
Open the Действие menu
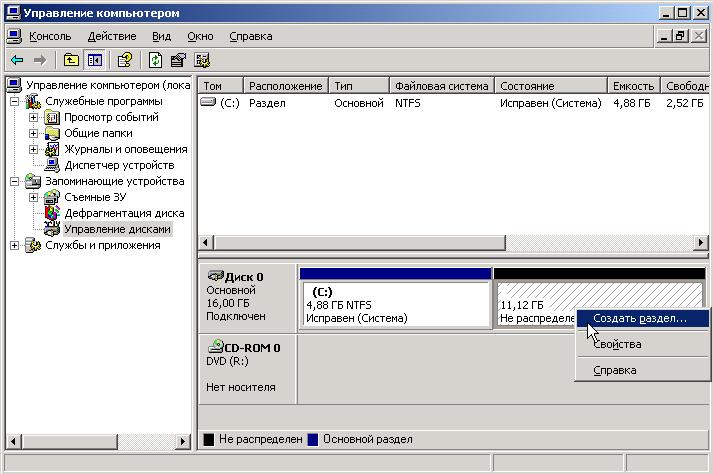pos(112,36)
